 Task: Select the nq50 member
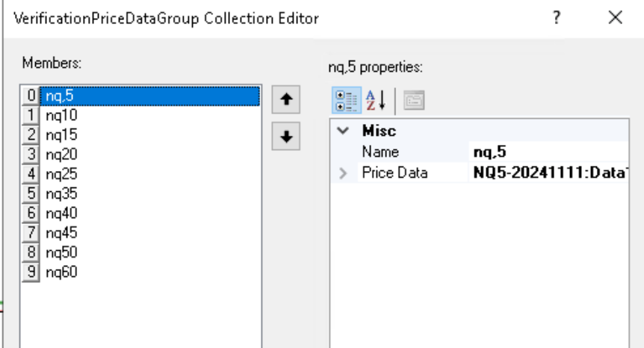tap(61, 252)
